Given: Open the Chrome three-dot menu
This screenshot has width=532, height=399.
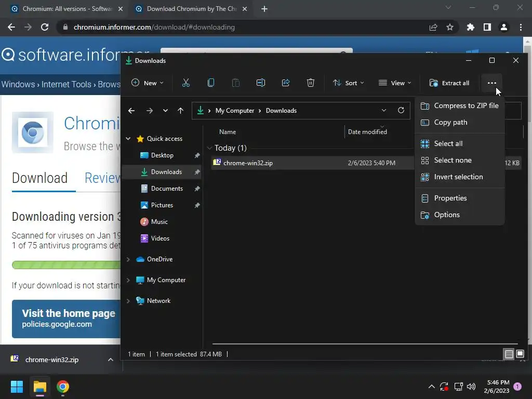Looking at the screenshot, I should pos(521,27).
